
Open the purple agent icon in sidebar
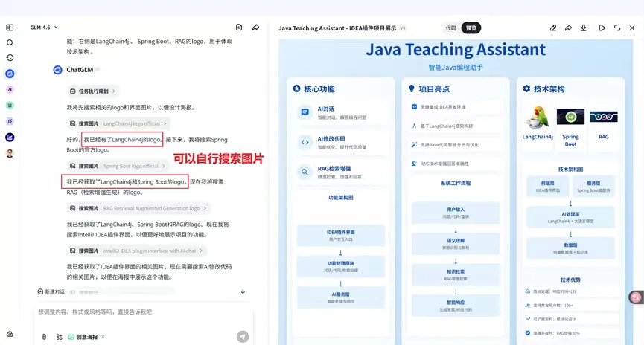tap(10, 89)
